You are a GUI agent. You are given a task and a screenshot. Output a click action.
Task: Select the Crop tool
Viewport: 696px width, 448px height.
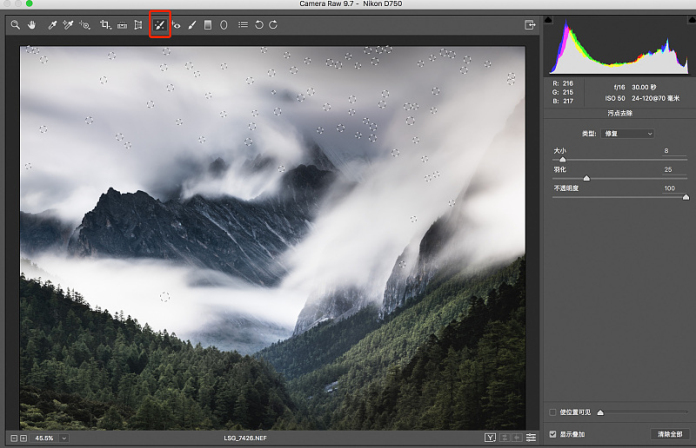click(x=105, y=25)
